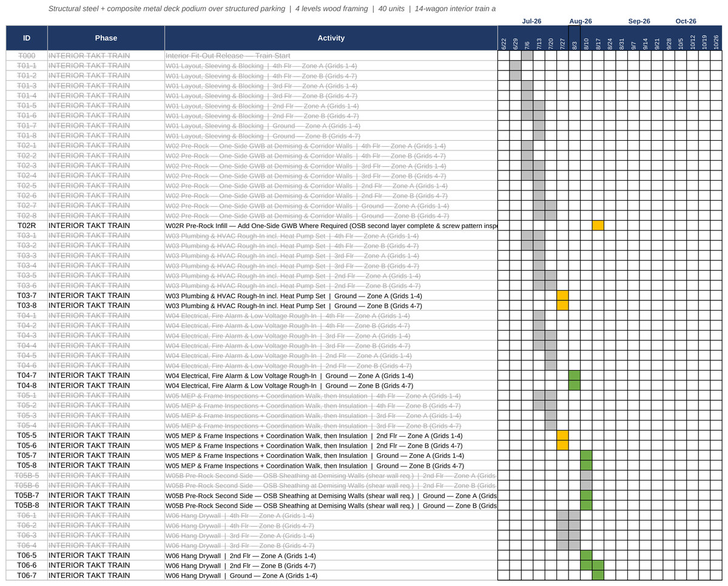Click the highlighted 8/3 week header
Image resolution: width=728 pixels, height=586 pixels.
[x=575, y=38]
